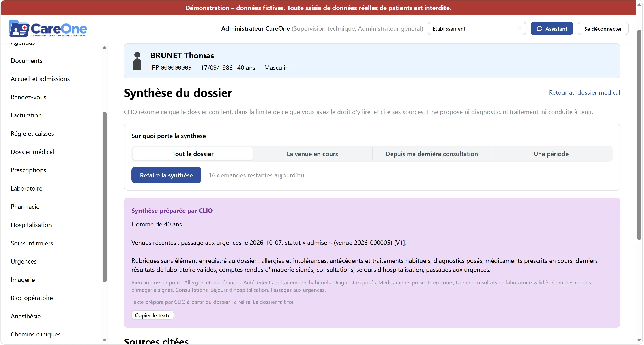Open Régie et caisses section
This screenshot has width=644, height=345.
coord(32,134)
